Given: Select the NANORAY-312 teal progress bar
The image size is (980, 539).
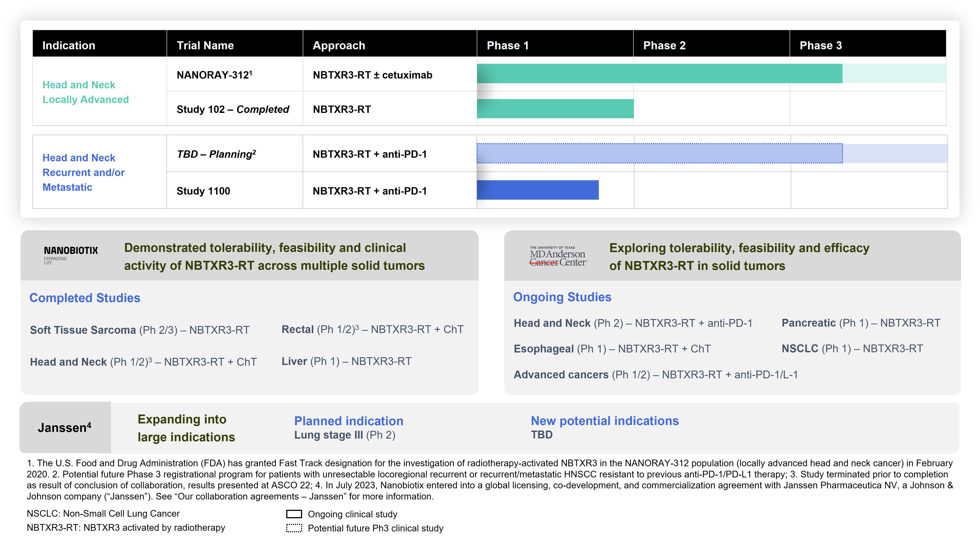Looking at the screenshot, I should [x=659, y=73].
